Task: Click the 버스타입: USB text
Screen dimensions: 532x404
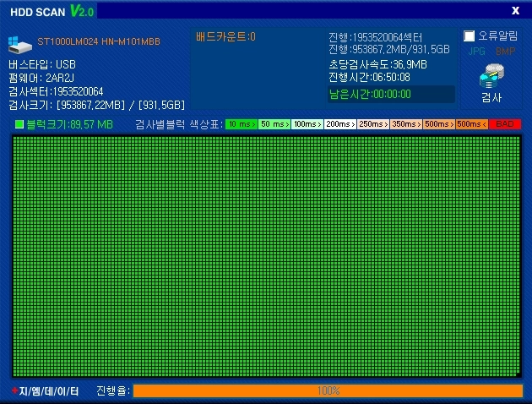Action: pos(42,64)
